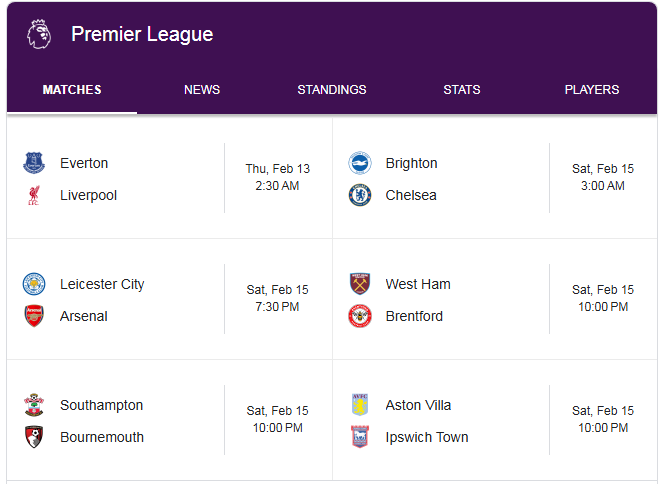Click the Chelsea club crest
This screenshot has height=484, width=660.
click(360, 195)
